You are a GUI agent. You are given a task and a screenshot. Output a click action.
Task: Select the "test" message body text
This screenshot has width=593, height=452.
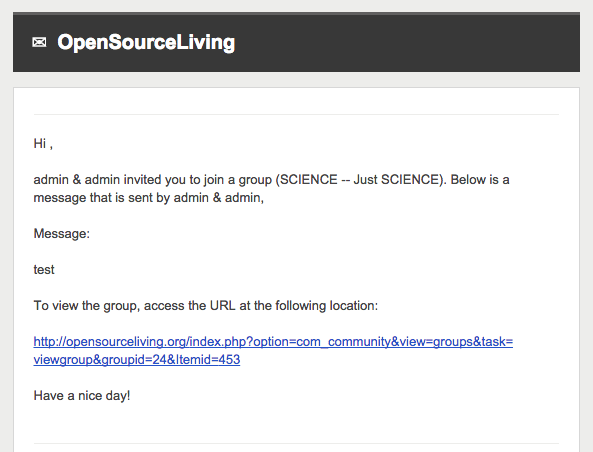pyautogui.click(x=44, y=270)
